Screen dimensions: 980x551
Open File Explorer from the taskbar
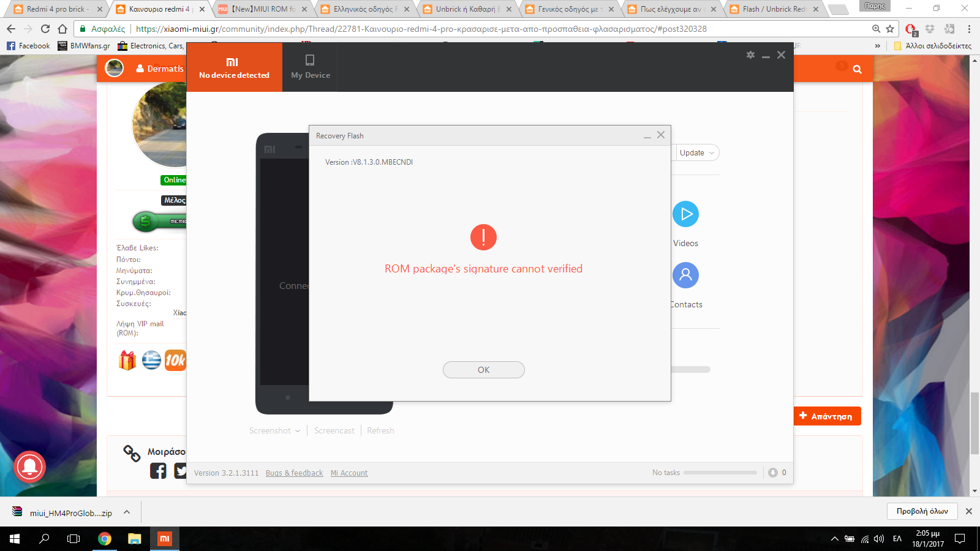point(134,539)
